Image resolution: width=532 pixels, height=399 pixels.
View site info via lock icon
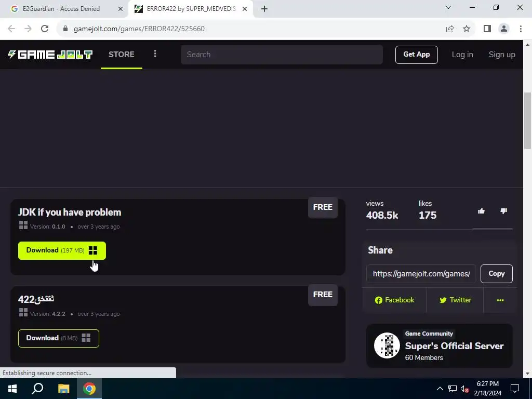(65, 29)
